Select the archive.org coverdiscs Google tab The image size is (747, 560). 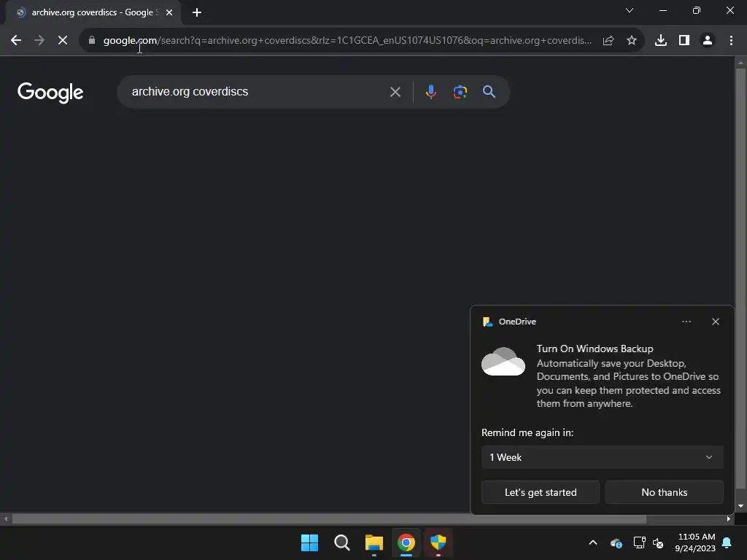[93, 12]
